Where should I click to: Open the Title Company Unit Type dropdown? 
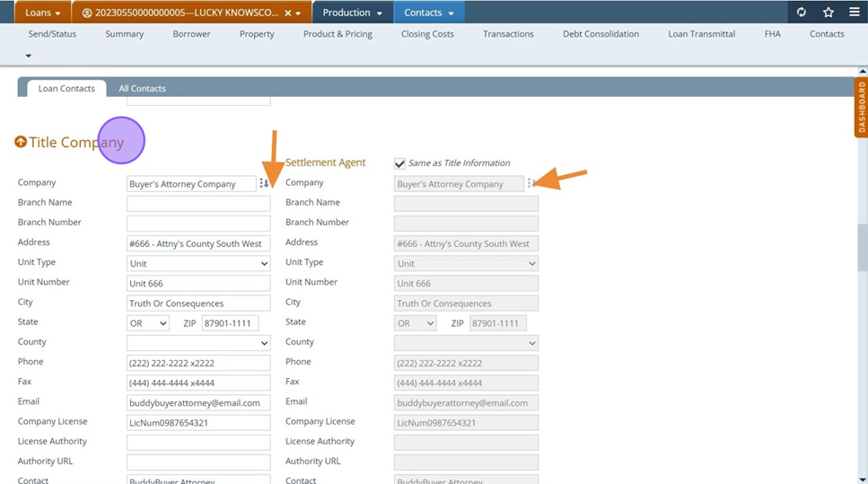tap(198, 264)
